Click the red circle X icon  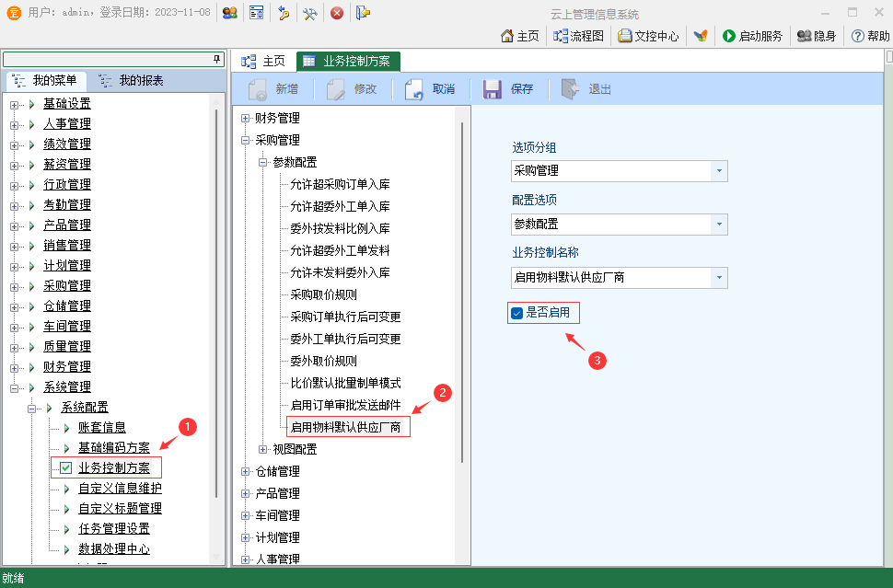pos(337,13)
